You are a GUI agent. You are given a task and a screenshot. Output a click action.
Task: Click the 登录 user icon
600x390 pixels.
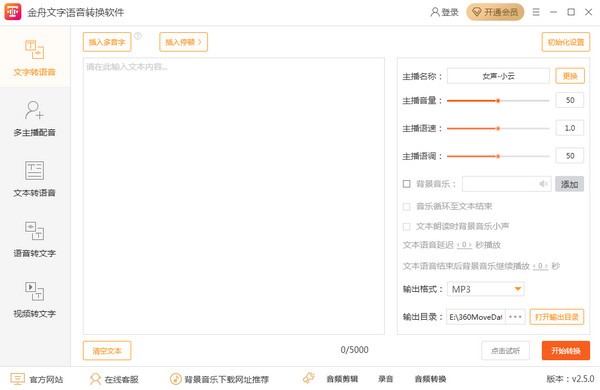click(x=435, y=12)
